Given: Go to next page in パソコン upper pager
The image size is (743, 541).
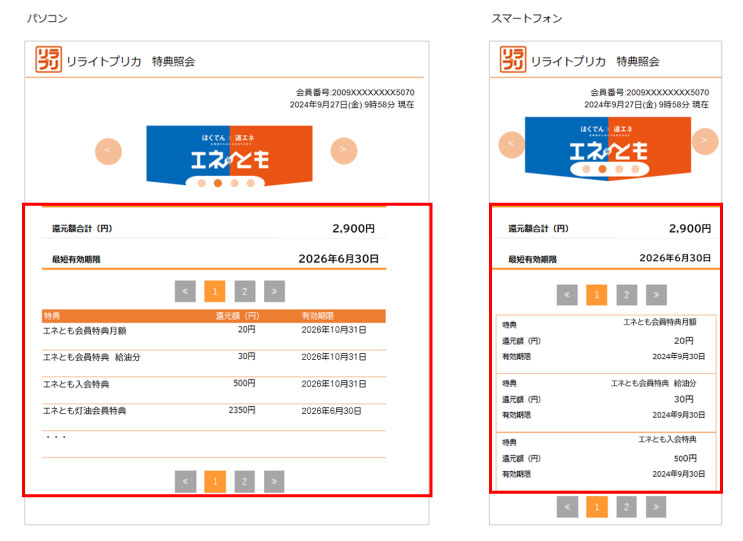Looking at the screenshot, I should (274, 291).
